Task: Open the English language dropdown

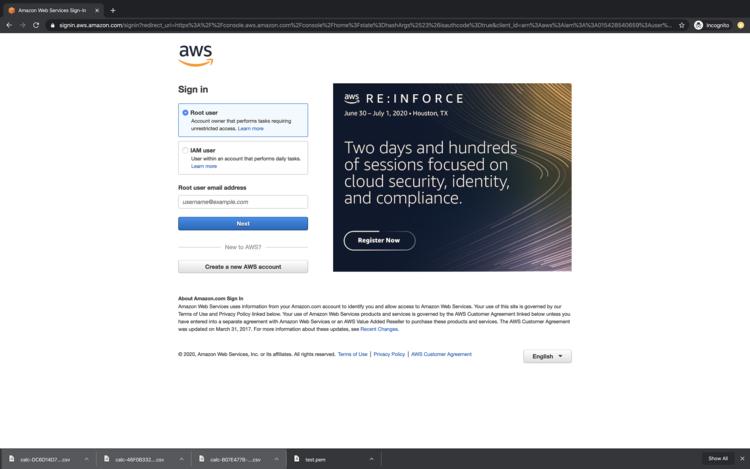Action: [547, 356]
